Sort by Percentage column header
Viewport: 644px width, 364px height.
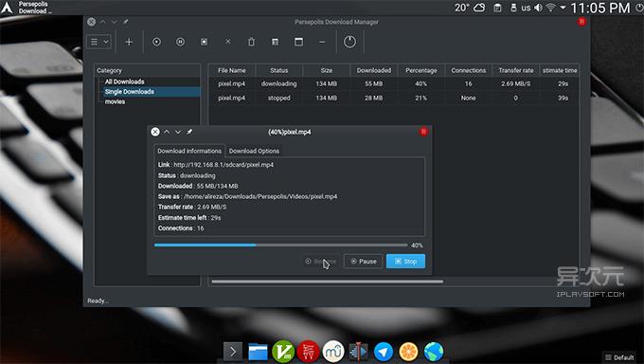tap(421, 70)
